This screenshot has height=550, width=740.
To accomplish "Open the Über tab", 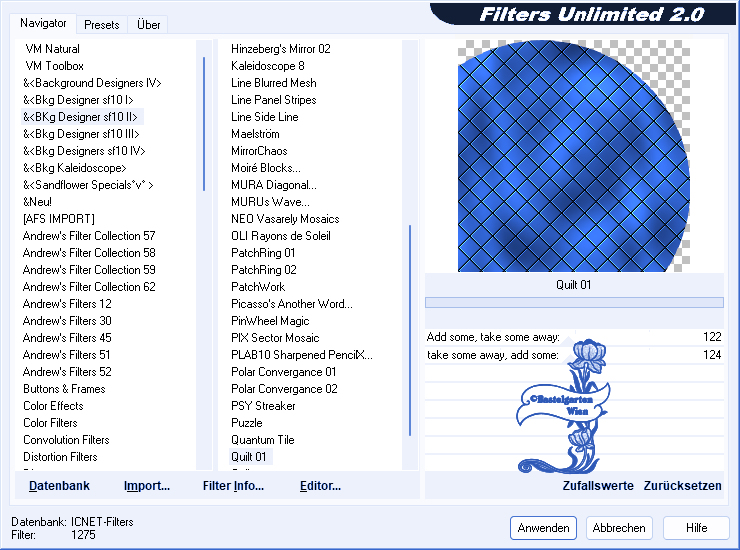I will 148,25.
